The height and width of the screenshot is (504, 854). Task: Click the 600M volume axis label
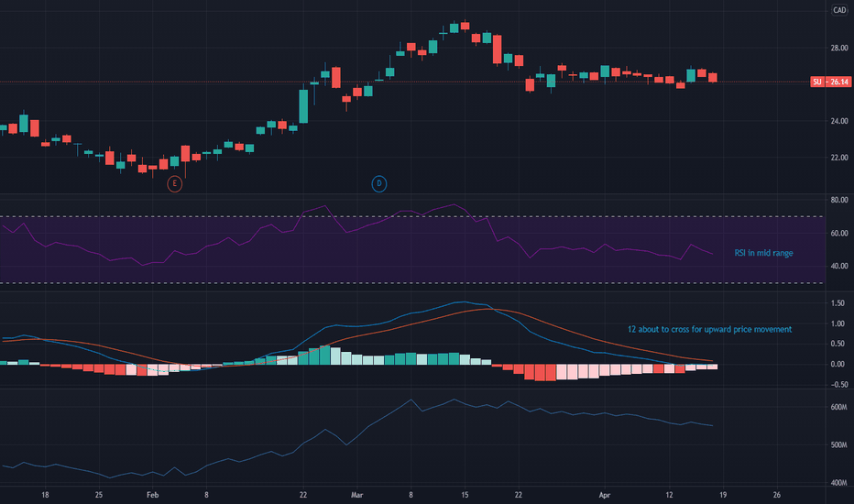pyautogui.click(x=838, y=407)
